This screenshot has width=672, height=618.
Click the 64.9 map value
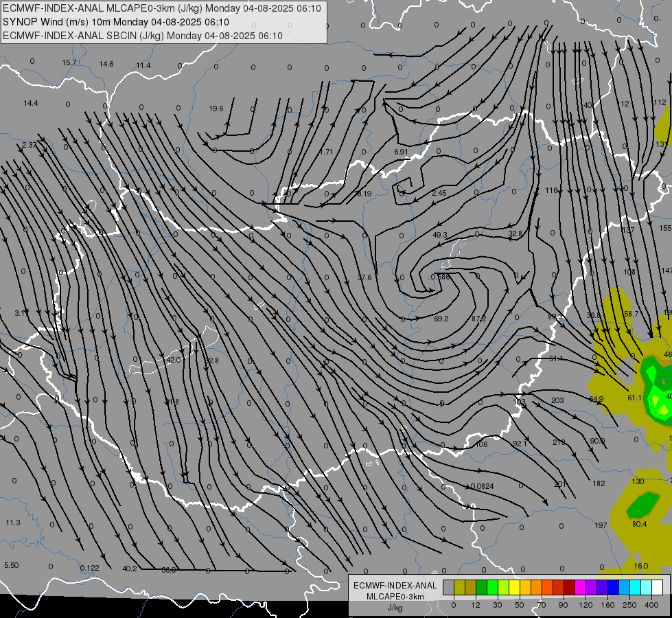596,399
